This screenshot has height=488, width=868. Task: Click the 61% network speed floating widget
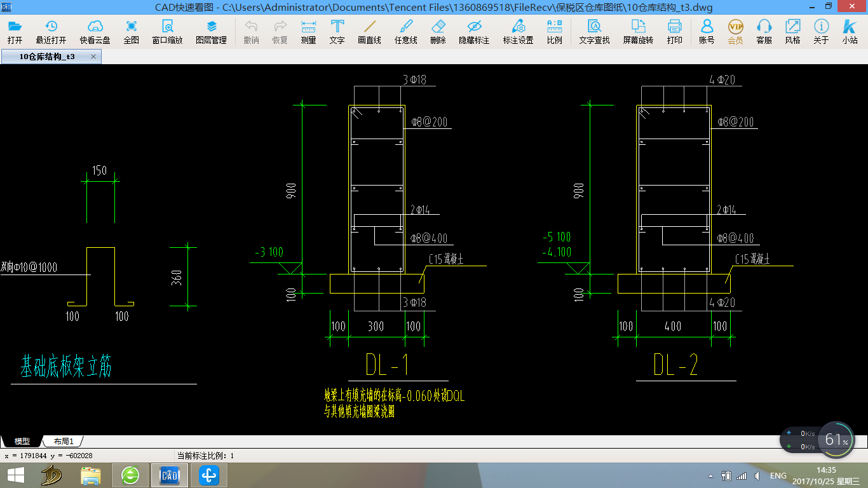coord(818,439)
